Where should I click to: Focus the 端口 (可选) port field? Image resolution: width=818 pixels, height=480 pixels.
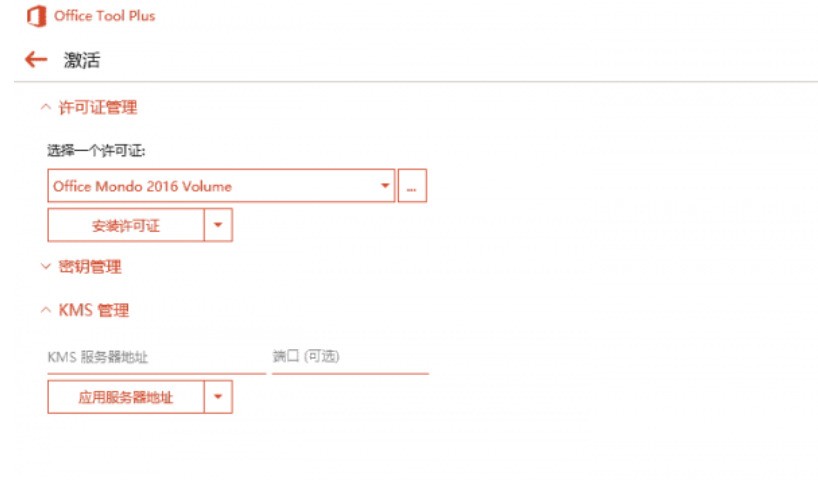(350, 357)
